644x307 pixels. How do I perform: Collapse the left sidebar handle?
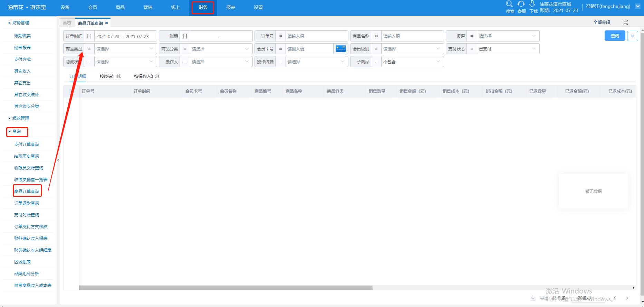pyautogui.click(x=58, y=160)
